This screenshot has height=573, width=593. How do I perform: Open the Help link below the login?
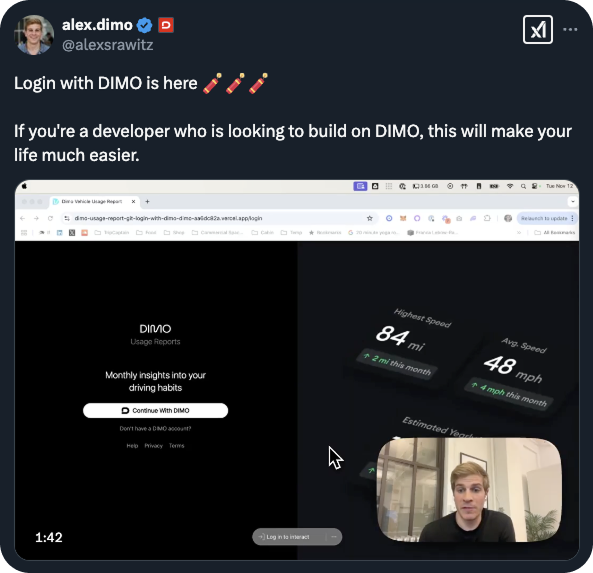pos(132,446)
